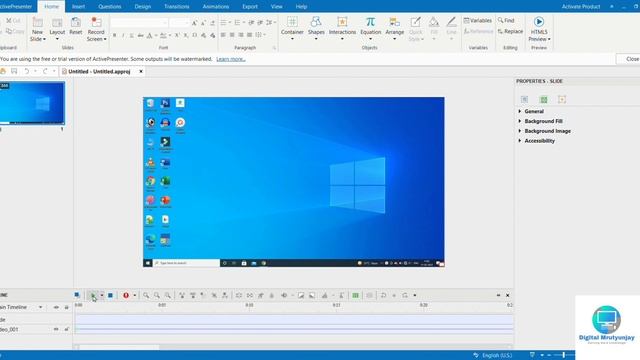This screenshot has height=360, width=640.
Task: Click Replace in Editing group
Action: (510, 31)
